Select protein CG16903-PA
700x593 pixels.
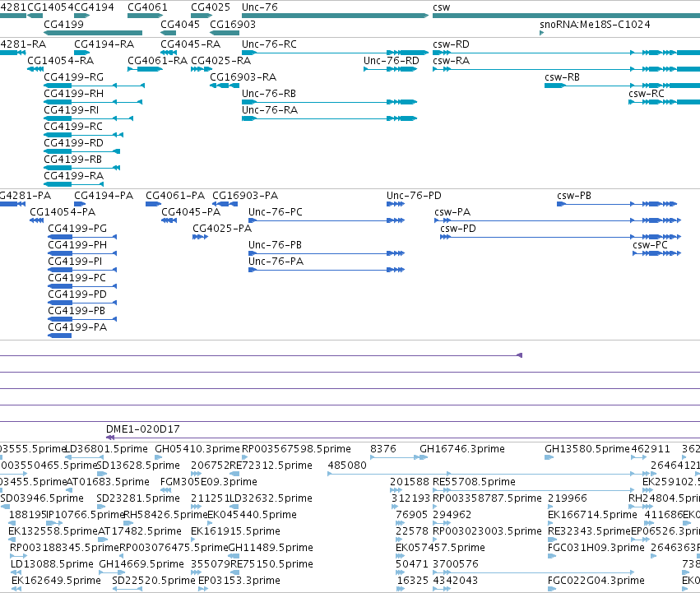tap(245, 196)
